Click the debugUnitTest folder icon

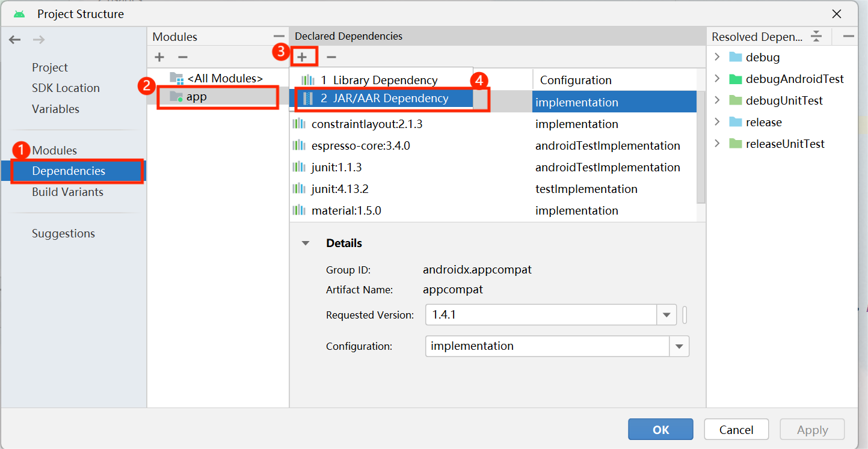click(736, 100)
